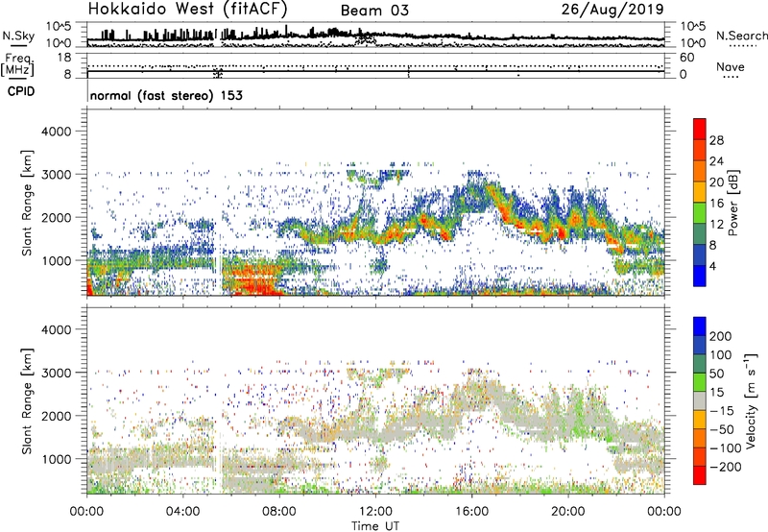Click the blue top of the velocity colorbar
The width and height of the screenshot is (768, 532).
click(x=700, y=326)
